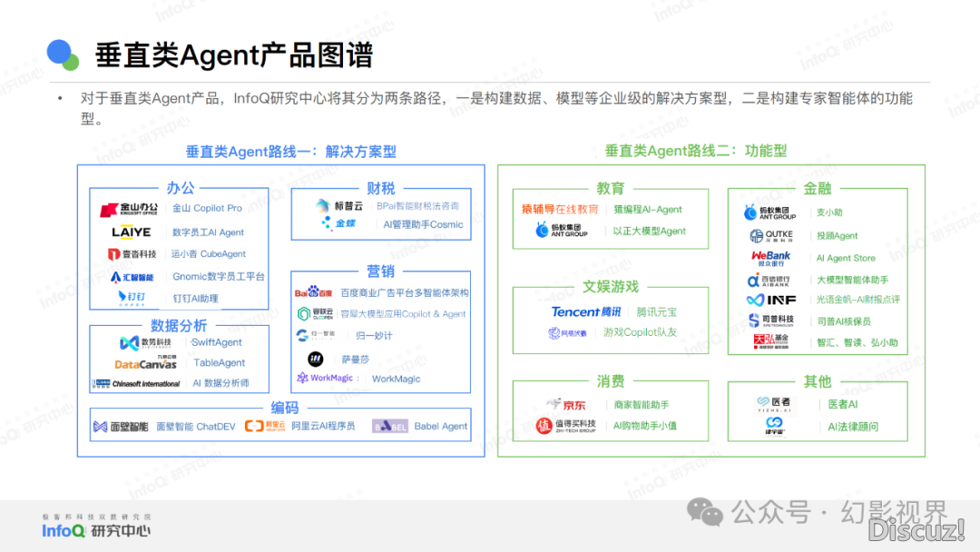Viewport: 980px width, 552px height.
Task: Click the Ant Group logo in finance section
Action: click(x=770, y=212)
